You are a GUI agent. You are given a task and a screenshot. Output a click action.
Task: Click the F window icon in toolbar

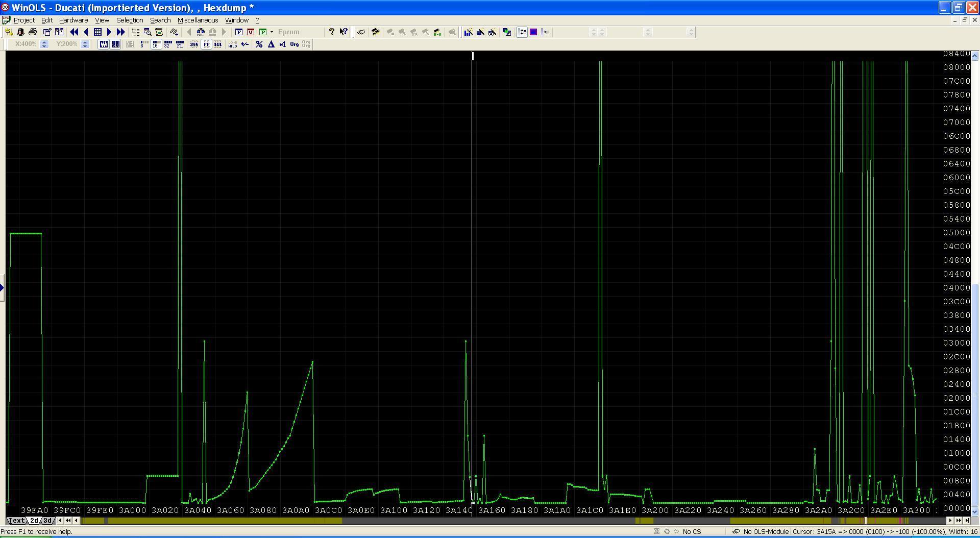238,32
